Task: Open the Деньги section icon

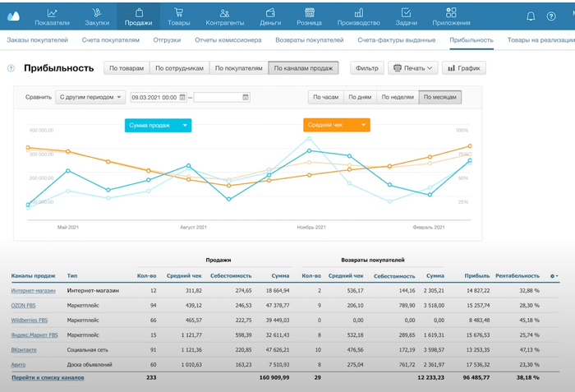Action: [265, 13]
